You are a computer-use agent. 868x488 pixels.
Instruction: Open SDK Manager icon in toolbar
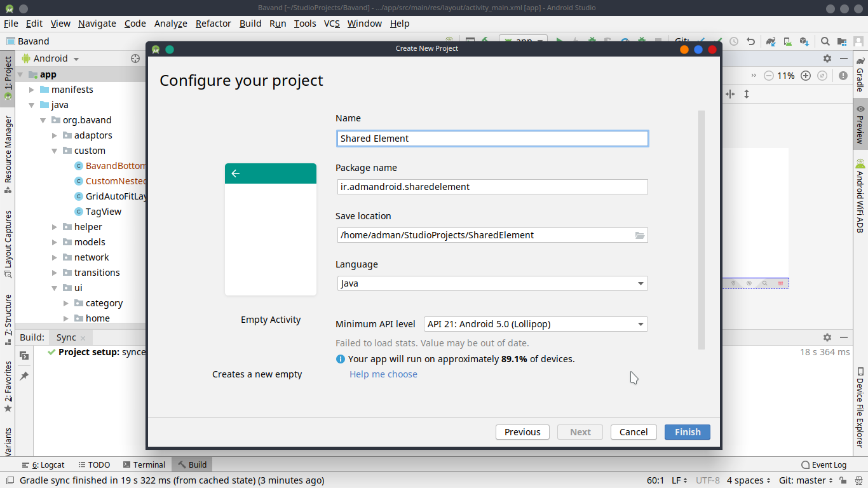pyautogui.click(x=804, y=41)
